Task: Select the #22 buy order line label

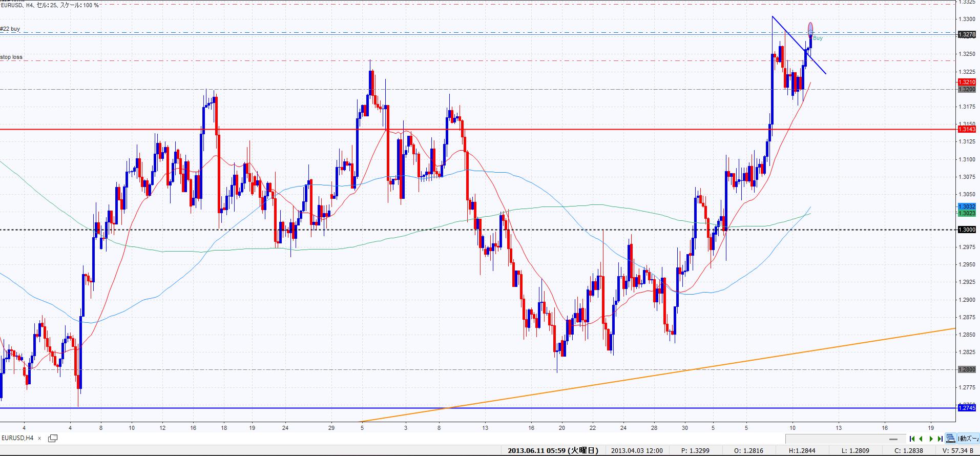Action: tap(10, 29)
